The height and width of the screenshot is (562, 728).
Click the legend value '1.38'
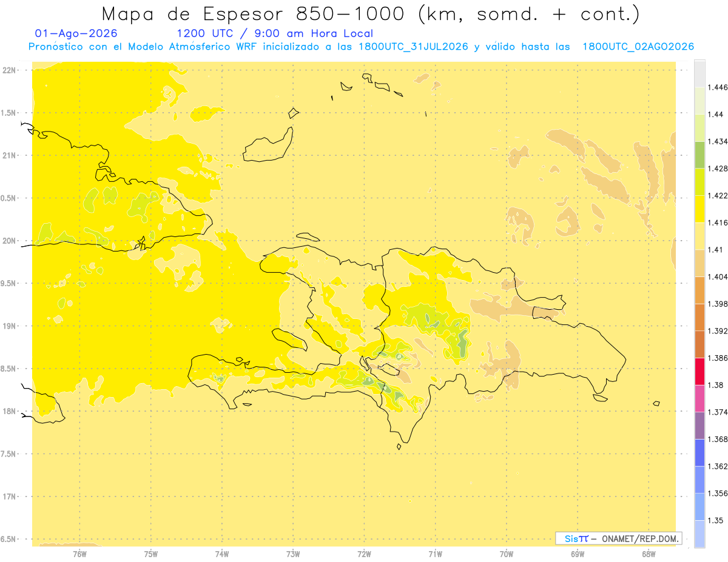[716, 385]
